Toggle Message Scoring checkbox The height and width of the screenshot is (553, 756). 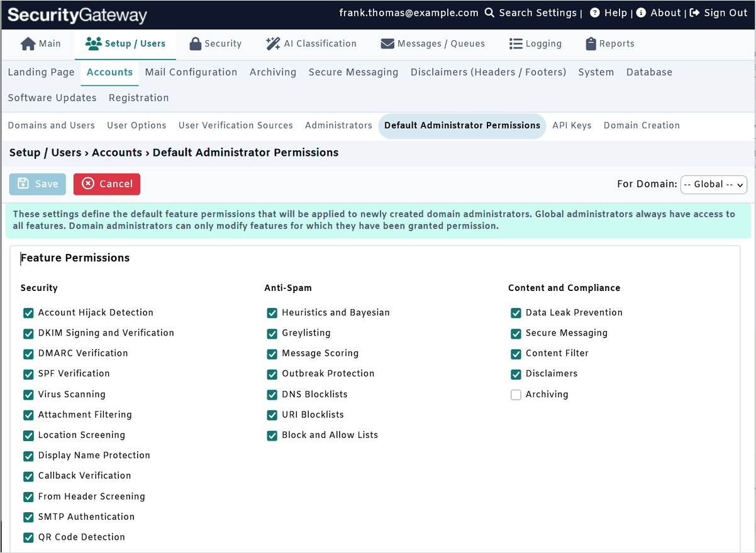pyautogui.click(x=272, y=354)
